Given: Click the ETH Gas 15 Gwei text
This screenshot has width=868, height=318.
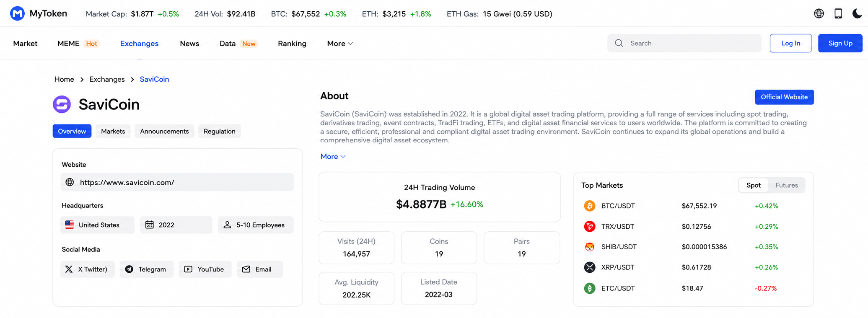Looking at the screenshot, I should coord(517,14).
